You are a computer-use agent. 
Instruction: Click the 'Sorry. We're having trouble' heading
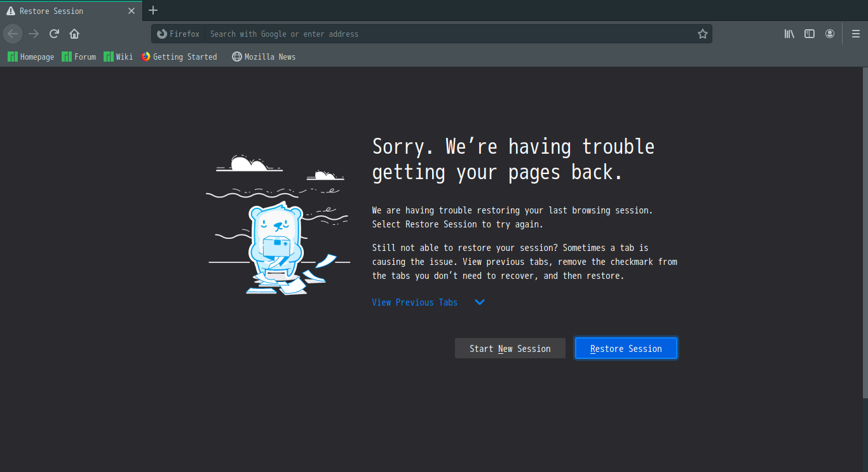click(513, 159)
